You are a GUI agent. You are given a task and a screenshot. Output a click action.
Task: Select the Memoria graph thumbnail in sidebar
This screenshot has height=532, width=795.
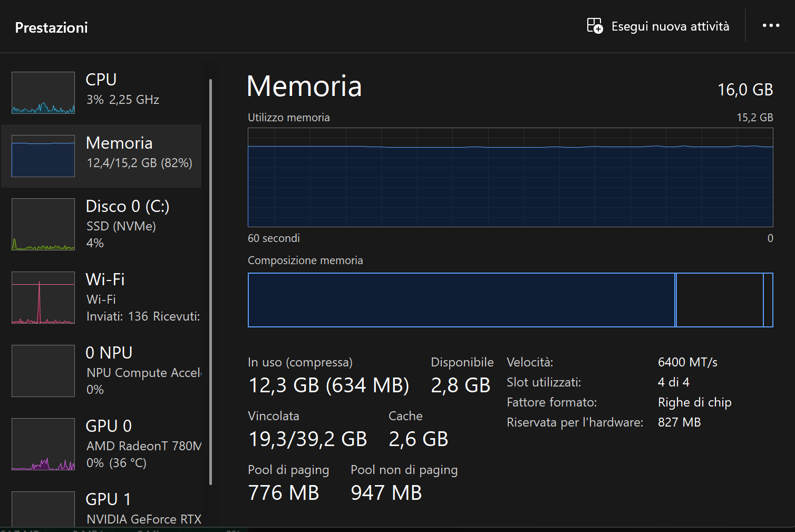(43, 156)
